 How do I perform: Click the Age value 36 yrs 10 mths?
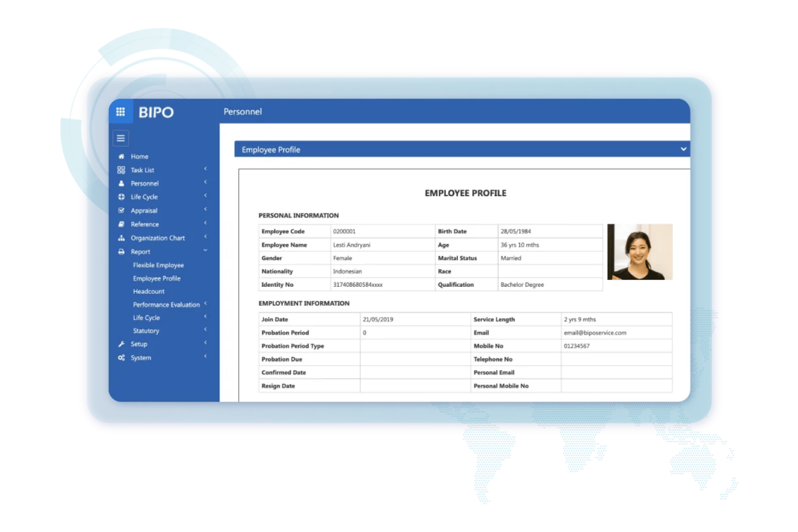(520, 245)
